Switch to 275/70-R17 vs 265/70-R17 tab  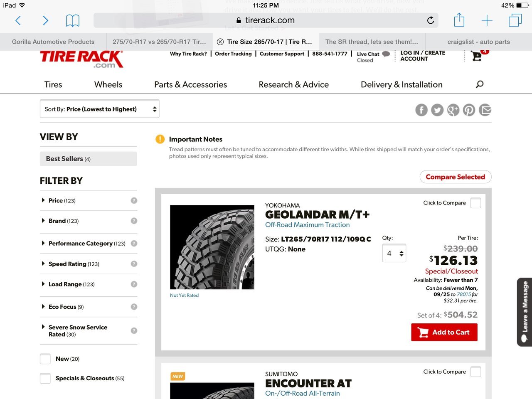159,42
